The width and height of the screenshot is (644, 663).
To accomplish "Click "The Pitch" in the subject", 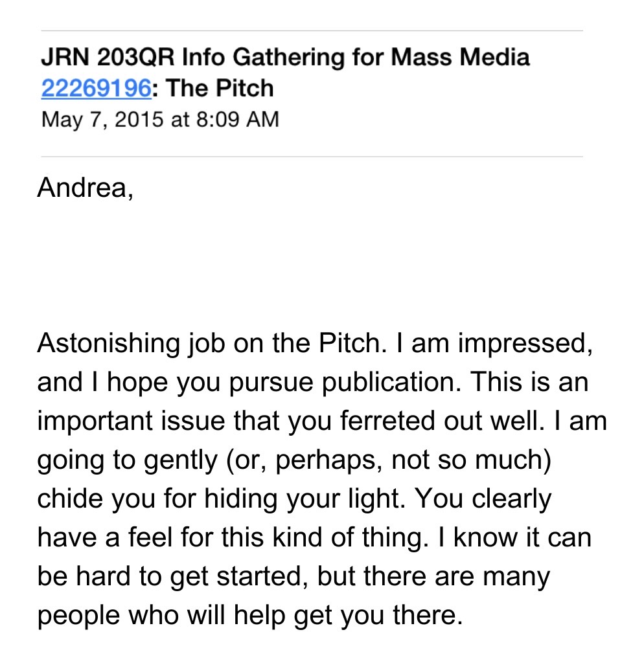I will click(x=220, y=88).
